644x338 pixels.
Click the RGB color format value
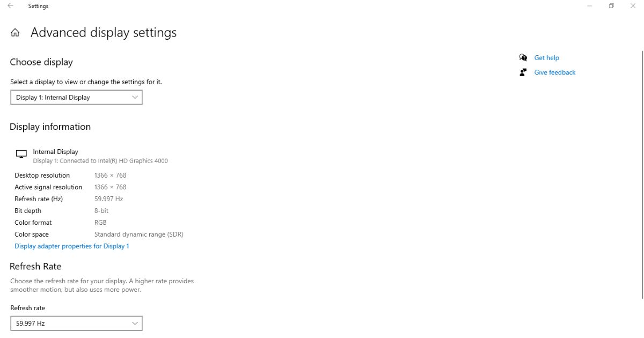pyautogui.click(x=100, y=223)
